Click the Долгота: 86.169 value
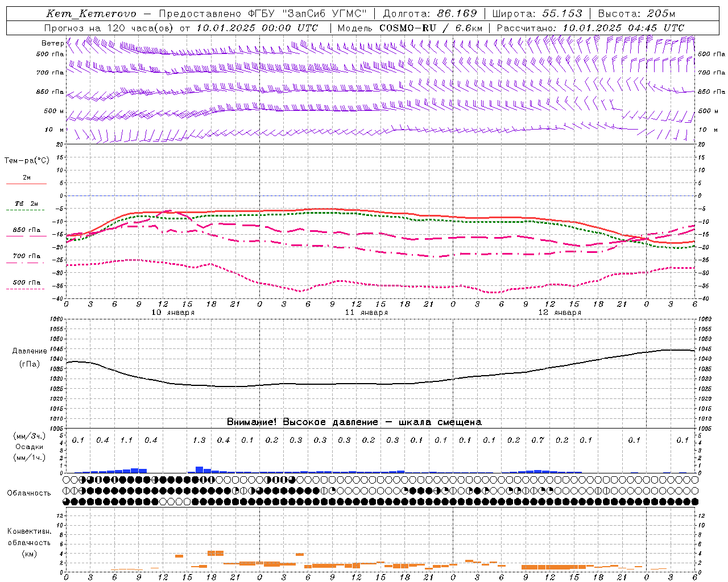The width and height of the screenshot is (728, 582). 430,14
